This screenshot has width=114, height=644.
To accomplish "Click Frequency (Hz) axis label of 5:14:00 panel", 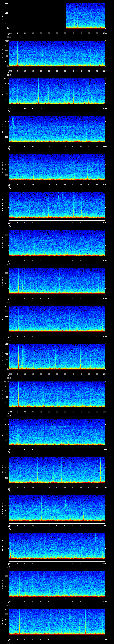I will (x=3, y=205).
